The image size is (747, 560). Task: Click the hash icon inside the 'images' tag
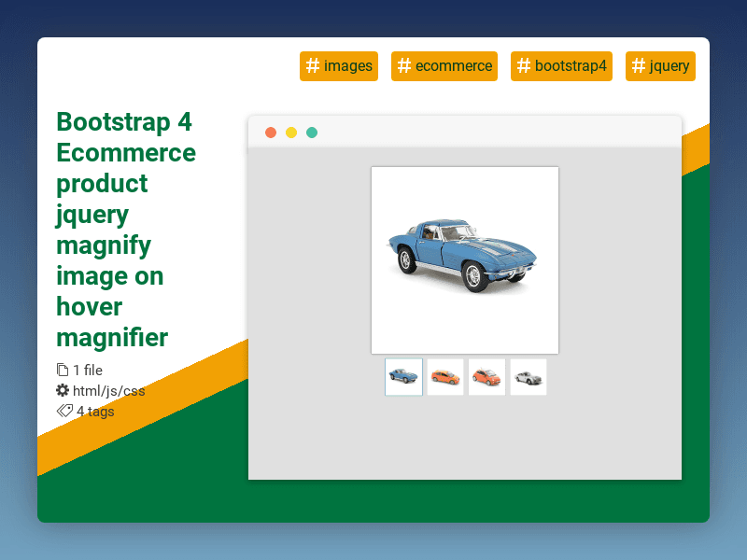tap(313, 66)
